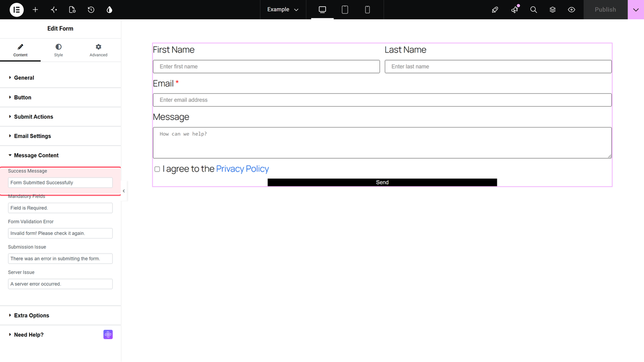
Task: Click Success Message input field
Action: click(61, 183)
